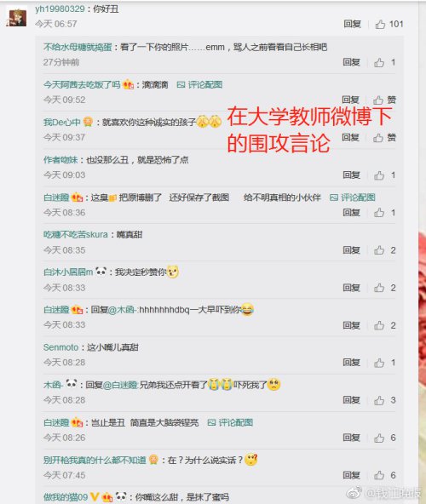Image resolution: width=426 pixels, height=504 pixels.
Task: Like the comment posted at 今天 07:45
Action: click(x=379, y=475)
